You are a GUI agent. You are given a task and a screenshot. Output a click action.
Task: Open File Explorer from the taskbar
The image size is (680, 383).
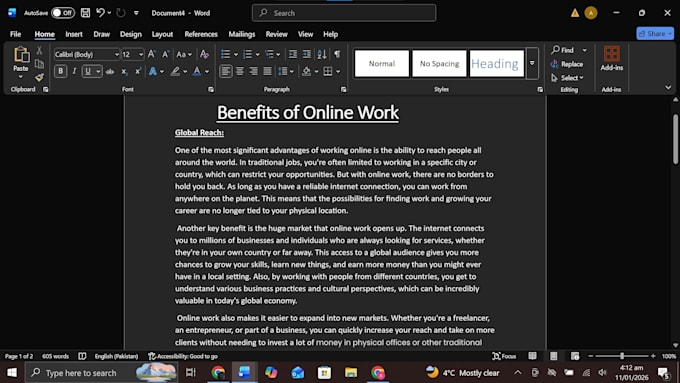[351, 373]
